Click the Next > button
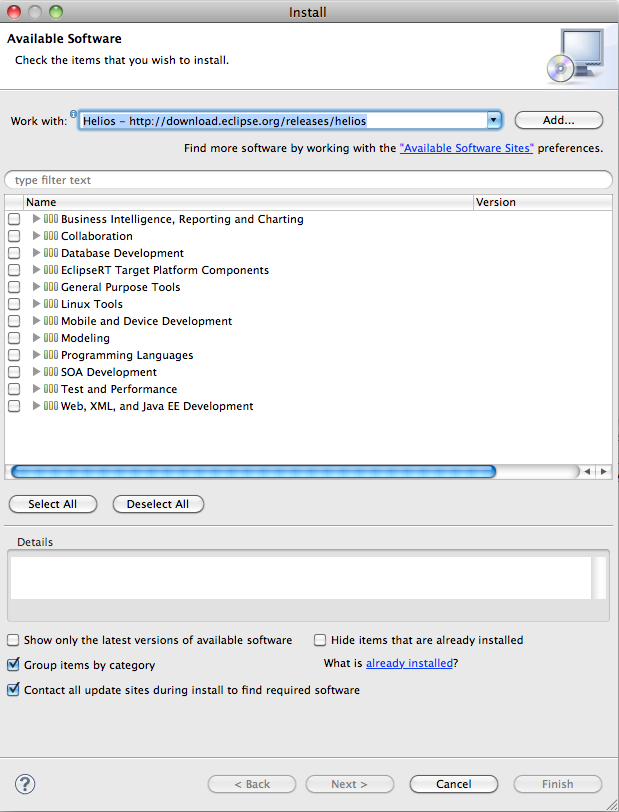This screenshot has width=619, height=812. click(x=350, y=784)
